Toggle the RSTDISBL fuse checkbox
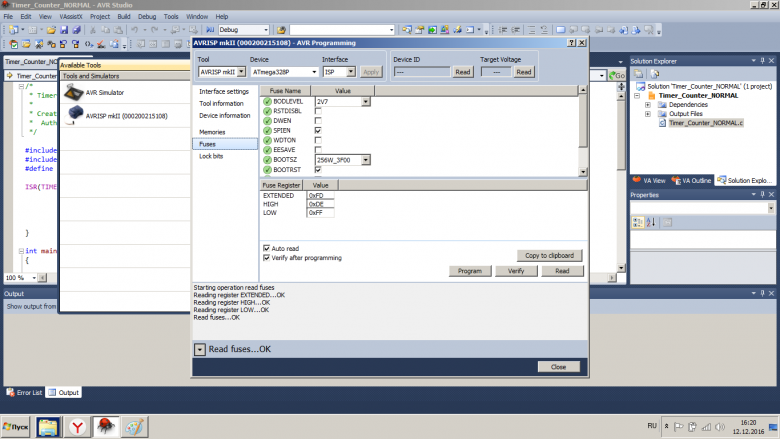 pyautogui.click(x=318, y=111)
